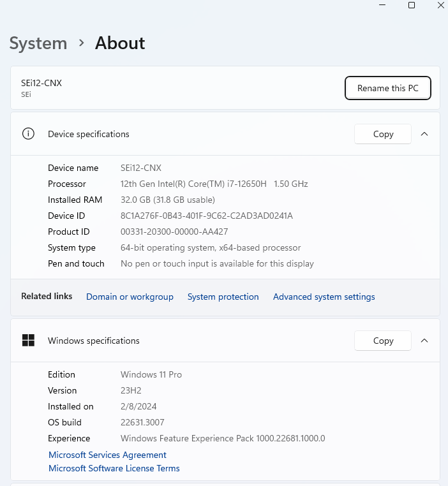Screen dimensions: 448x486
Task: Click the System type label
Action: tap(71, 247)
